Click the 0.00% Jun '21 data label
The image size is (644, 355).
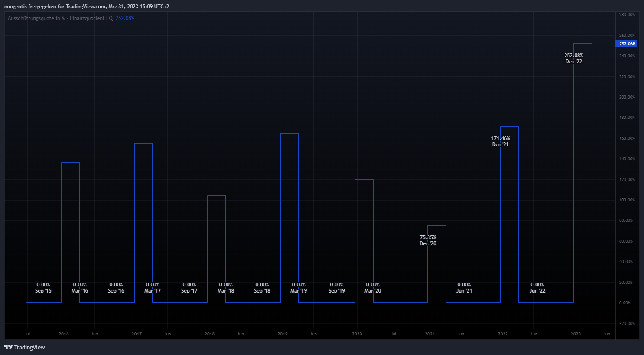tap(464, 288)
